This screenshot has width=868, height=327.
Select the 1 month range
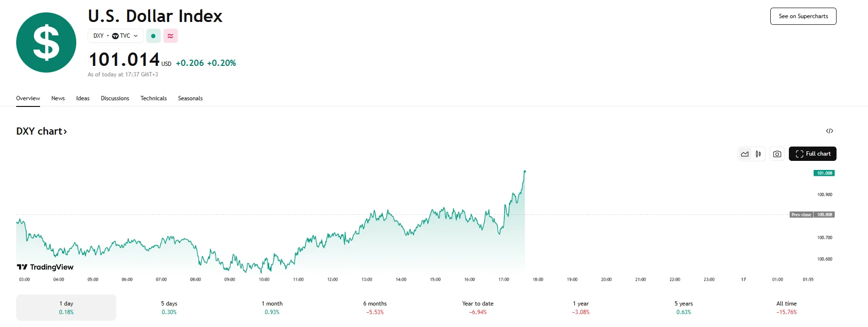[272, 307]
